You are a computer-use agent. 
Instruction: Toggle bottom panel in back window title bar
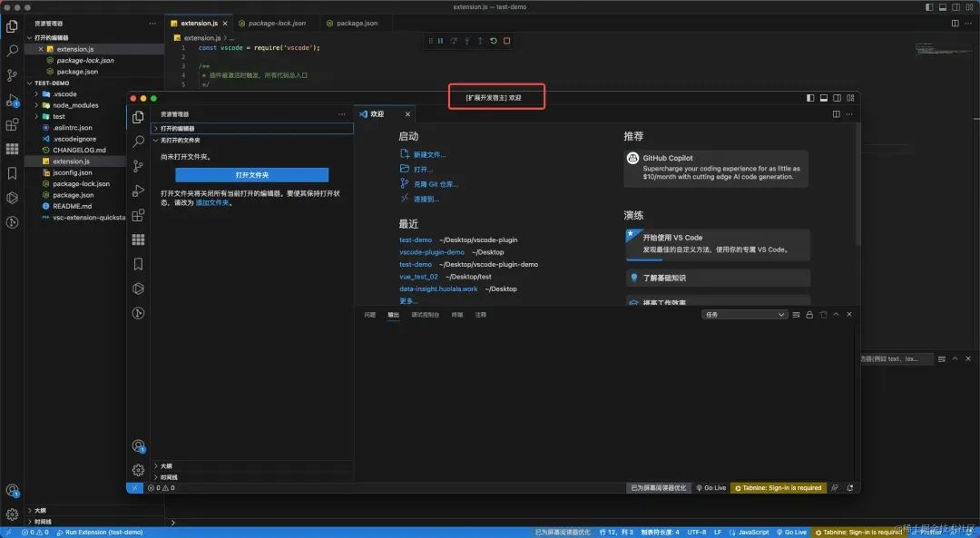click(x=943, y=7)
